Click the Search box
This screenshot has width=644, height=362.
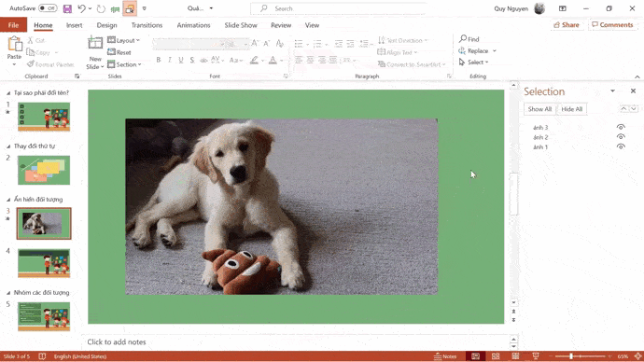339,8
